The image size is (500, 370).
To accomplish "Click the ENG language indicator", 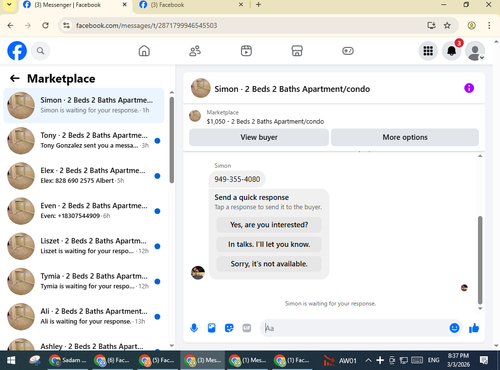I will (x=433, y=360).
